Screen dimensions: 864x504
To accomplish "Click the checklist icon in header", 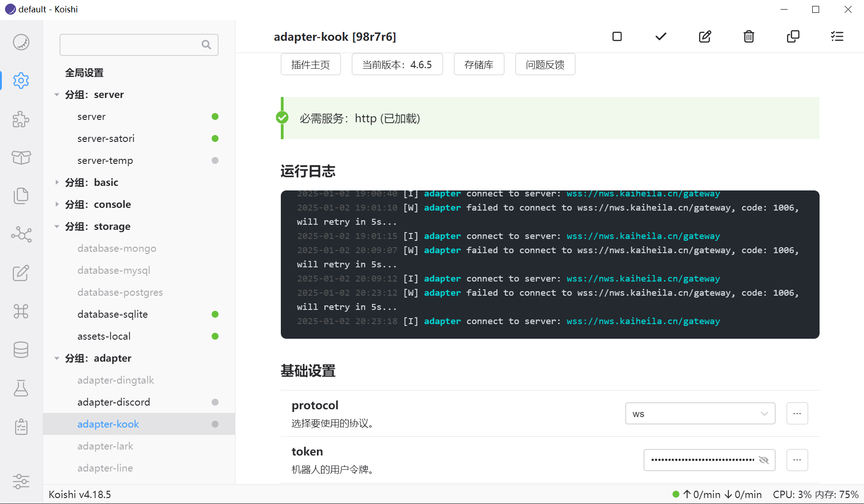I will [x=837, y=37].
